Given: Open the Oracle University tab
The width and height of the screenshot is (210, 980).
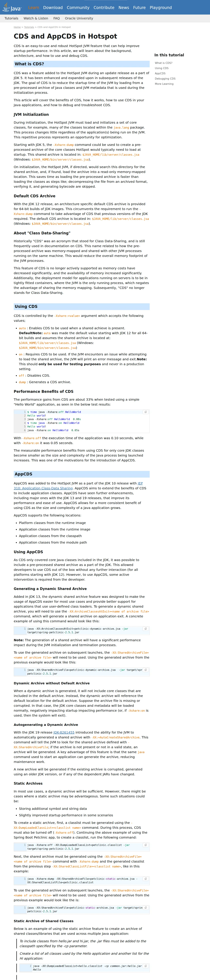Looking at the screenshot, I should [79, 18].
